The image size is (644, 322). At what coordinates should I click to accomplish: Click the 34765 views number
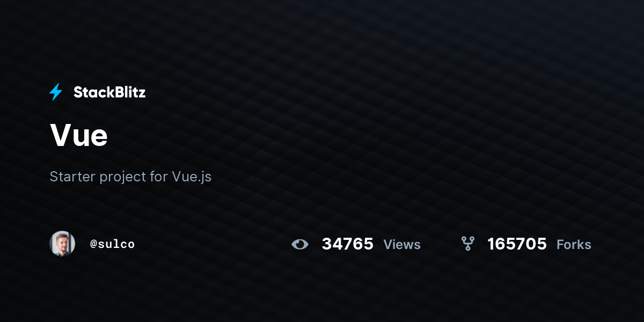coord(348,244)
